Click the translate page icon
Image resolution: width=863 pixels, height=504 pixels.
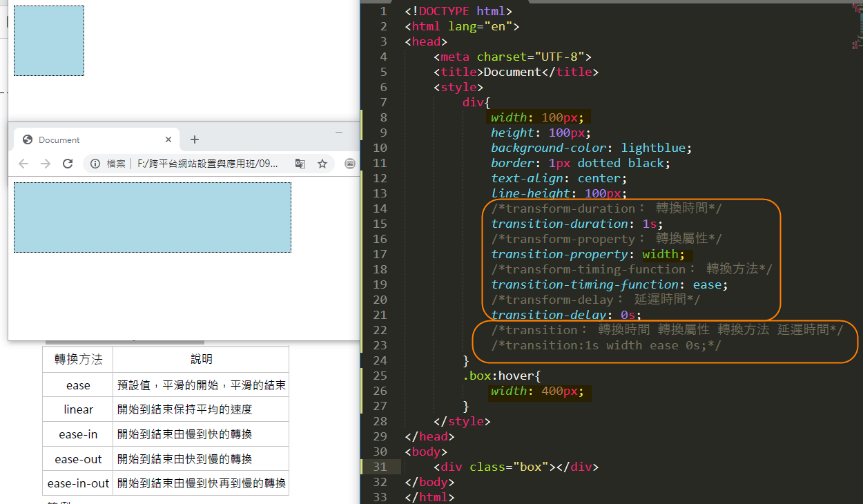pos(300,164)
